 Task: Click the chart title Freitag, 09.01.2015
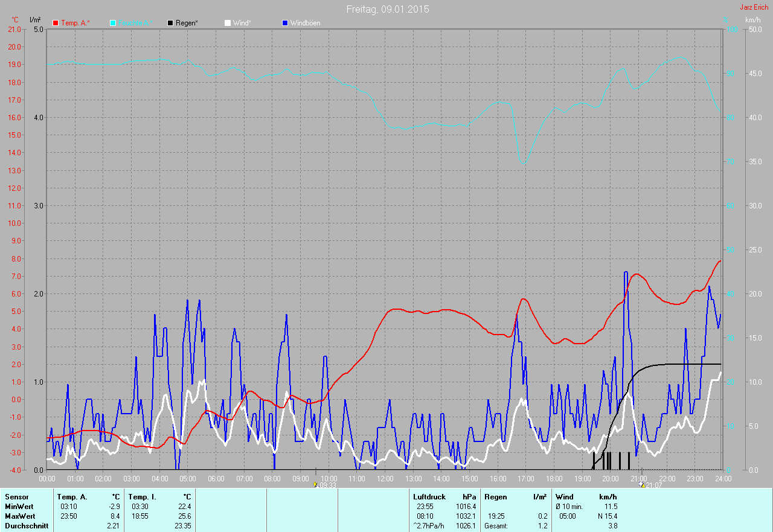tap(388, 9)
